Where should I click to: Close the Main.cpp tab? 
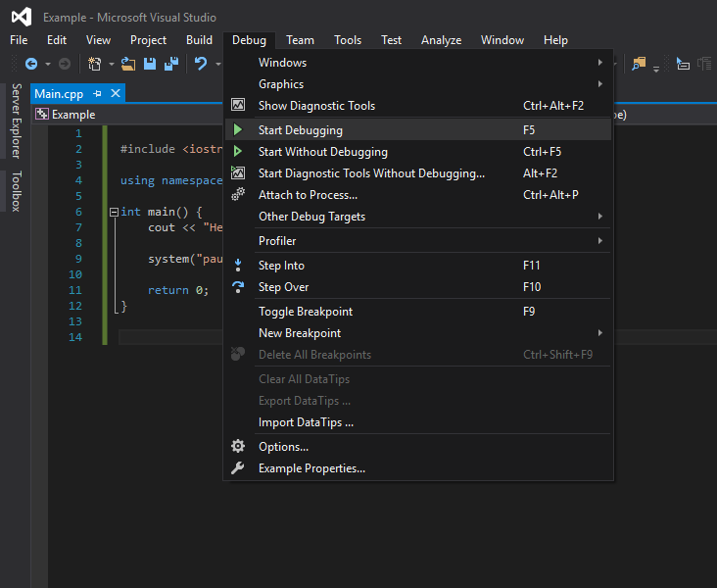116,93
